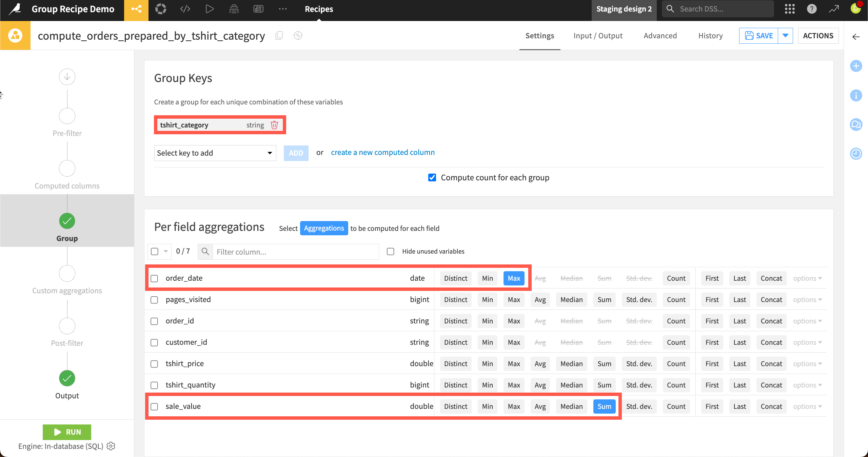Click the green RUN button
The width and height of the screenshot is (868, 457).
coord(67,432)
